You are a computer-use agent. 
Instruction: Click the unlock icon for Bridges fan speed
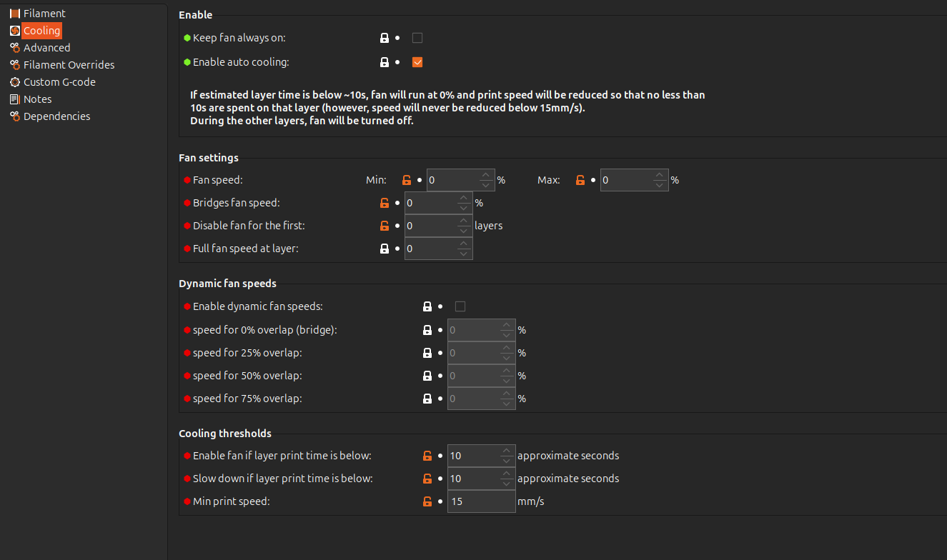point(385,203)
